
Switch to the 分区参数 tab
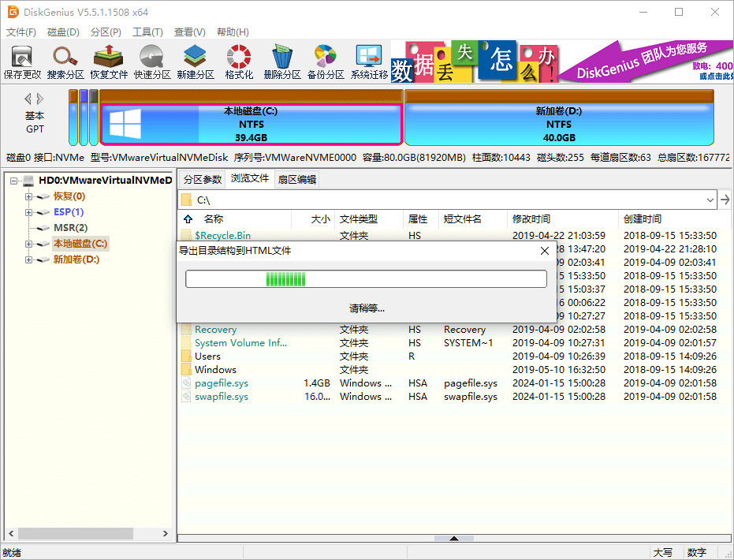(x=202, y=179)
